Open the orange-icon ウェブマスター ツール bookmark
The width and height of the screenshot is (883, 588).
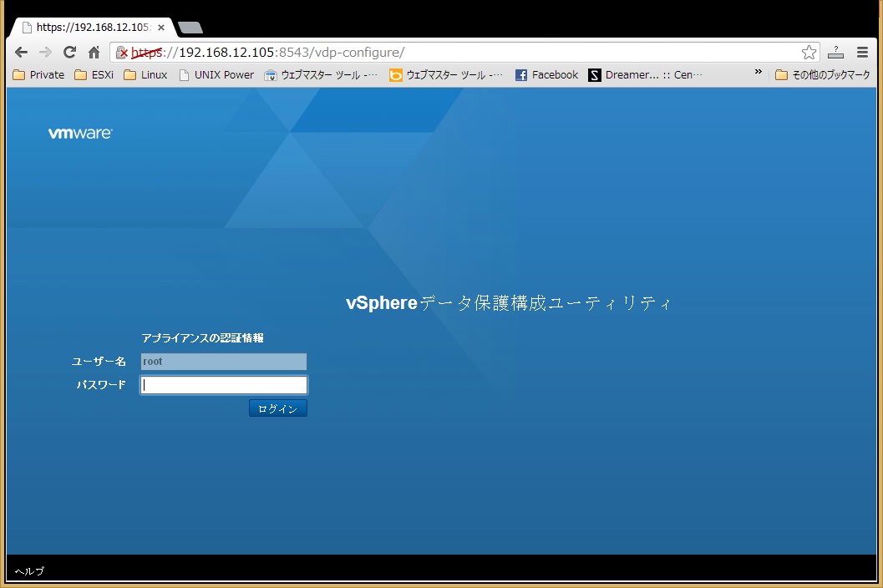tap(446, 75)
